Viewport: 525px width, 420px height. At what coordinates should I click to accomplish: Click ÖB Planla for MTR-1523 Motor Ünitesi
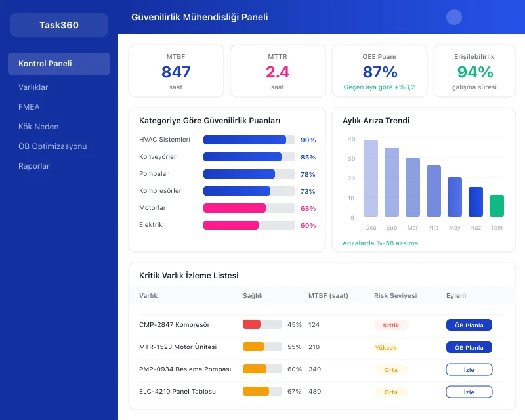point(469,347)
